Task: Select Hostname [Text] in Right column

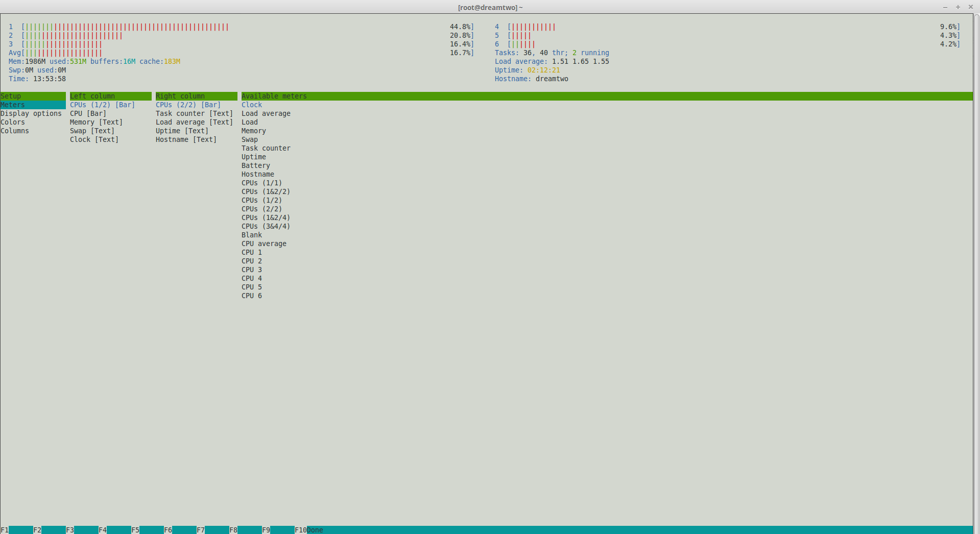Action: (x=186, y=139)
